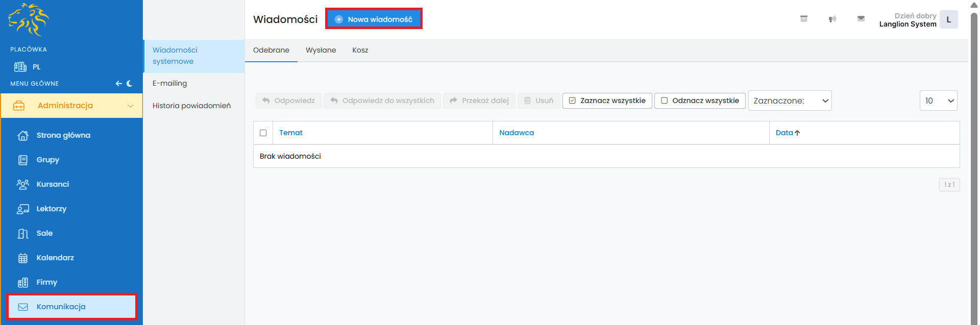Toggle dark mode moon icon
Screen dimensions: 980x325
point(130,84)
